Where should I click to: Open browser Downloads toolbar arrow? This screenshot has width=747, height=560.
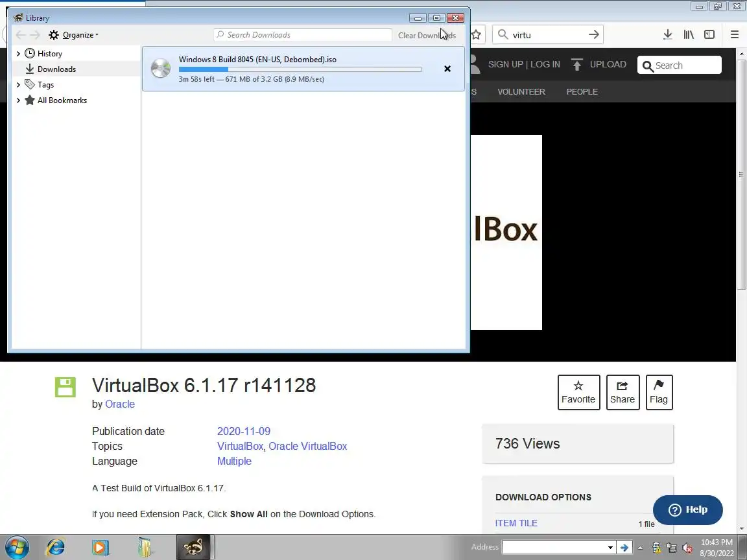pyautogui.click(x=667, y=34)
